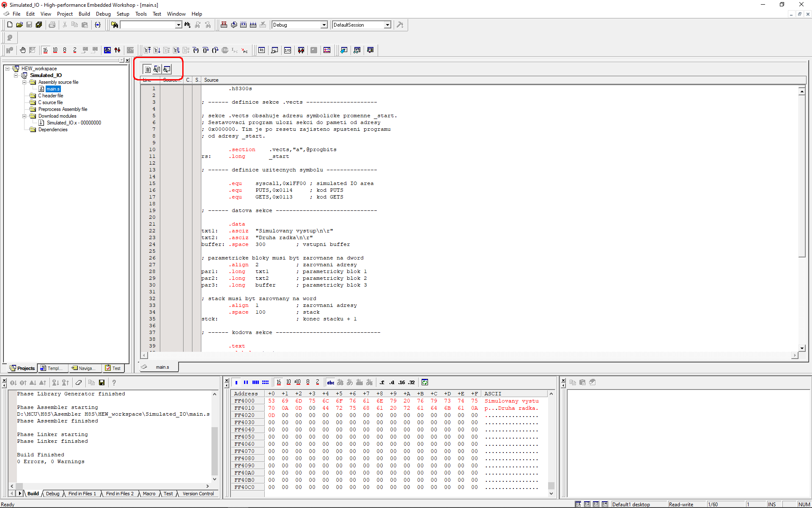Click the editor vertical scrollbar thumb
The image size is (812, 508).
[802, 176]
